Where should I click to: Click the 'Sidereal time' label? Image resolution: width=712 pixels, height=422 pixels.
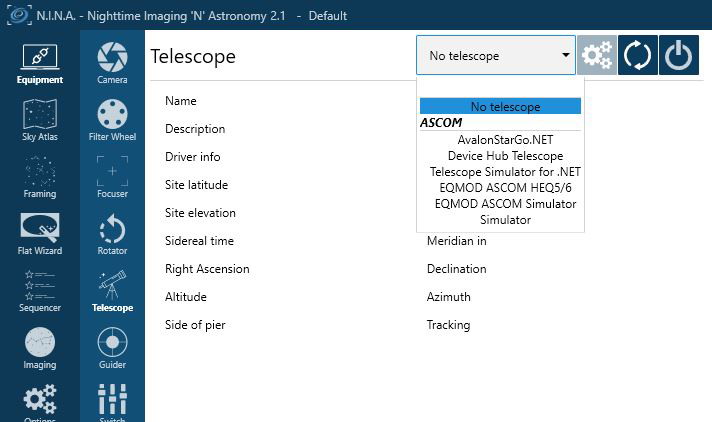(x=199, y=241)
